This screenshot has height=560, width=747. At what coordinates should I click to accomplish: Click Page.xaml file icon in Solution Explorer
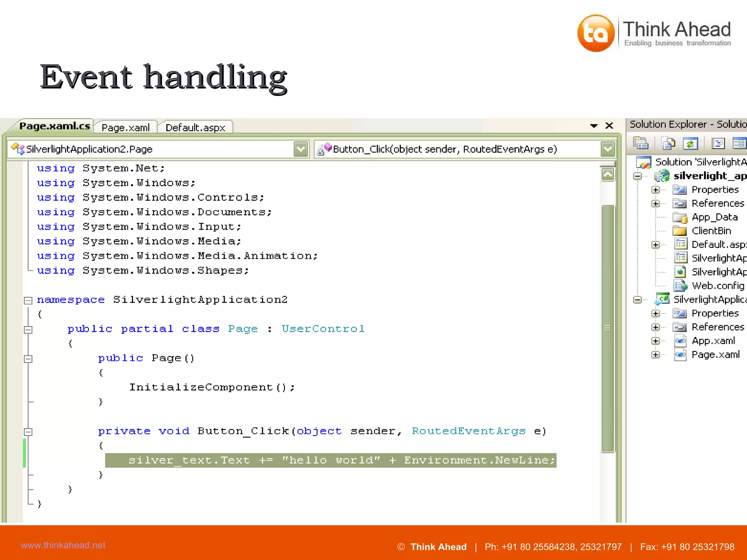click(x=680, y=354)
